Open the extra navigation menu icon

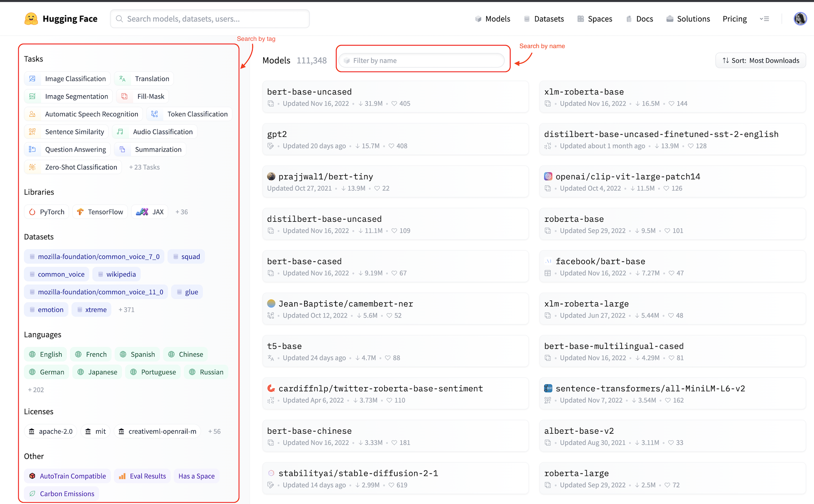coord(764,19)
